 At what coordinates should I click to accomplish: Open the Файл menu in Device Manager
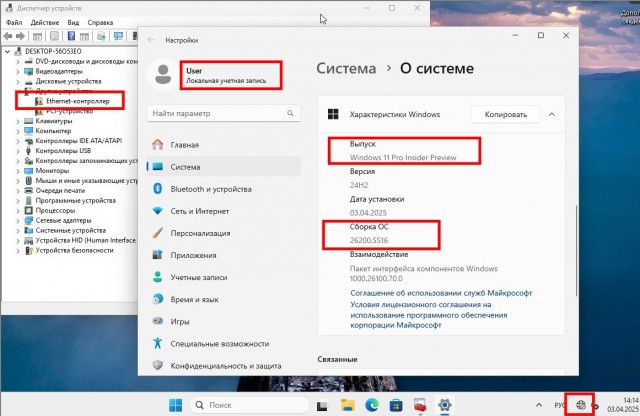(14, 22)
